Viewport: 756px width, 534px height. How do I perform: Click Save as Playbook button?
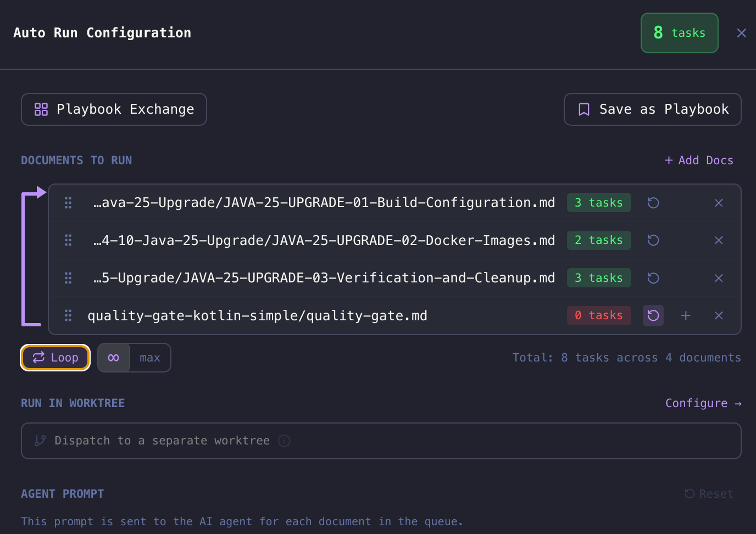click(x=652, y=109)
